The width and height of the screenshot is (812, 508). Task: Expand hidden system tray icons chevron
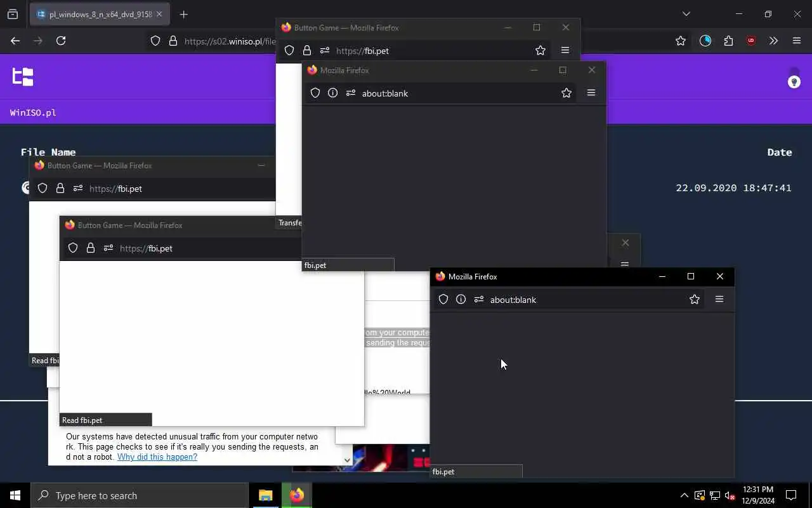coord(684,495)
